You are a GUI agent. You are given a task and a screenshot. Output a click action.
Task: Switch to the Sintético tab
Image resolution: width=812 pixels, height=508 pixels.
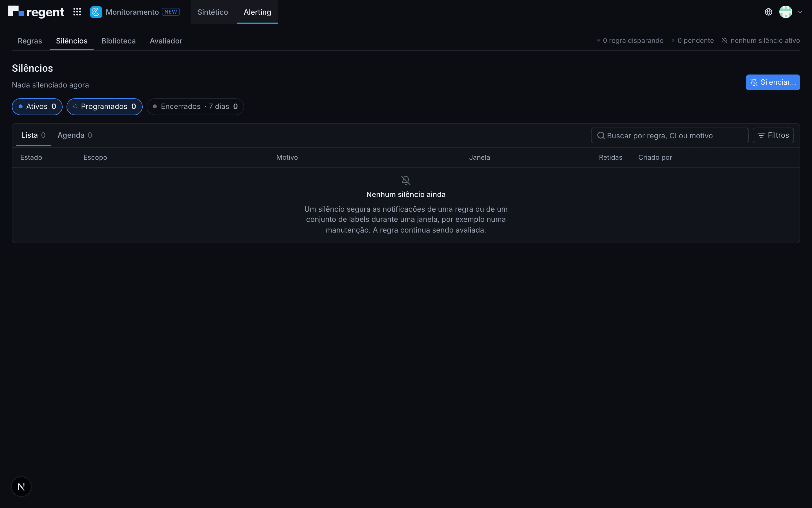coord(213,12)
